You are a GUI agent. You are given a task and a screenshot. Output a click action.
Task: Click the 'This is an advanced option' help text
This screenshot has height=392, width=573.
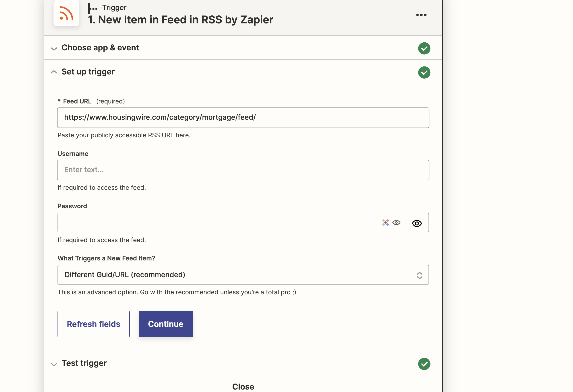click(x=177, y=292)
